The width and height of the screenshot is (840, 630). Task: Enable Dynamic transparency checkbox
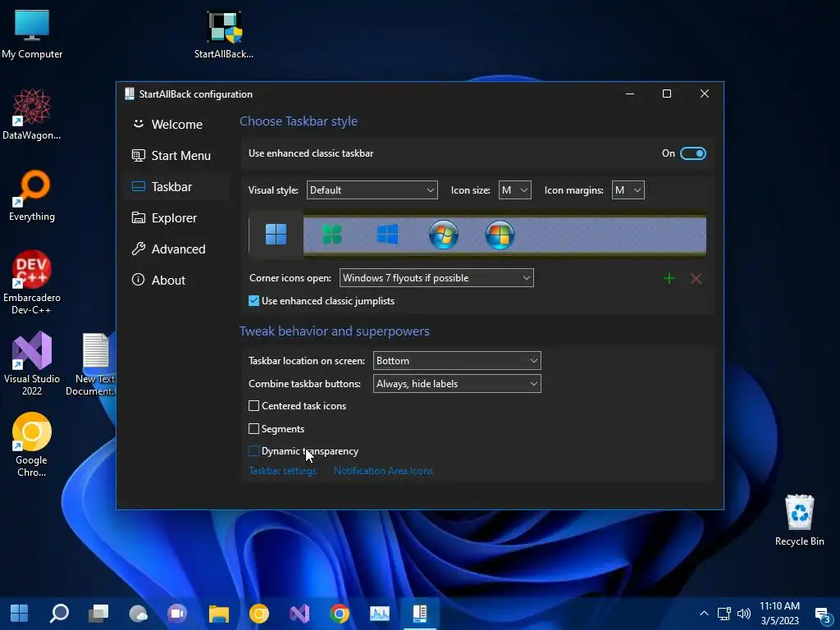tap(254, 451)
